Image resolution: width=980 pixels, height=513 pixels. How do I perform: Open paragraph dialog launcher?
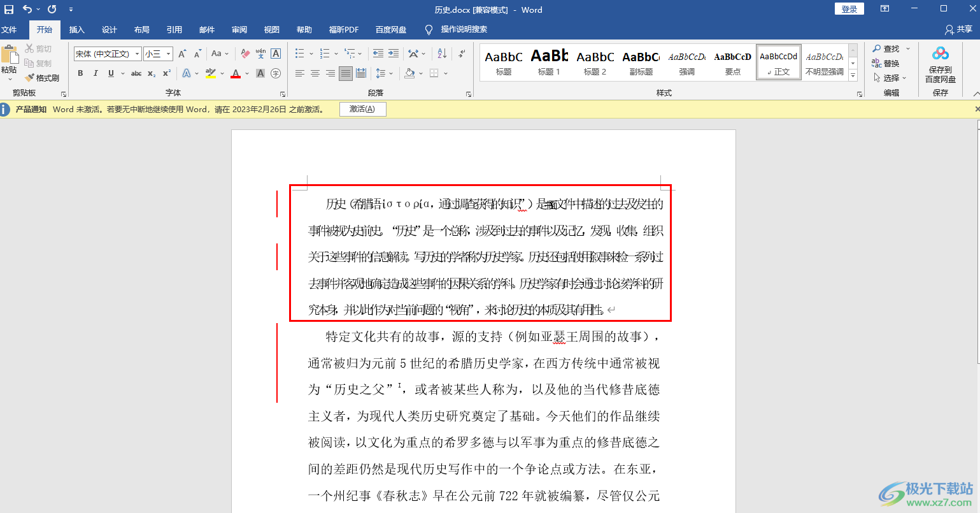click(469, 94)
